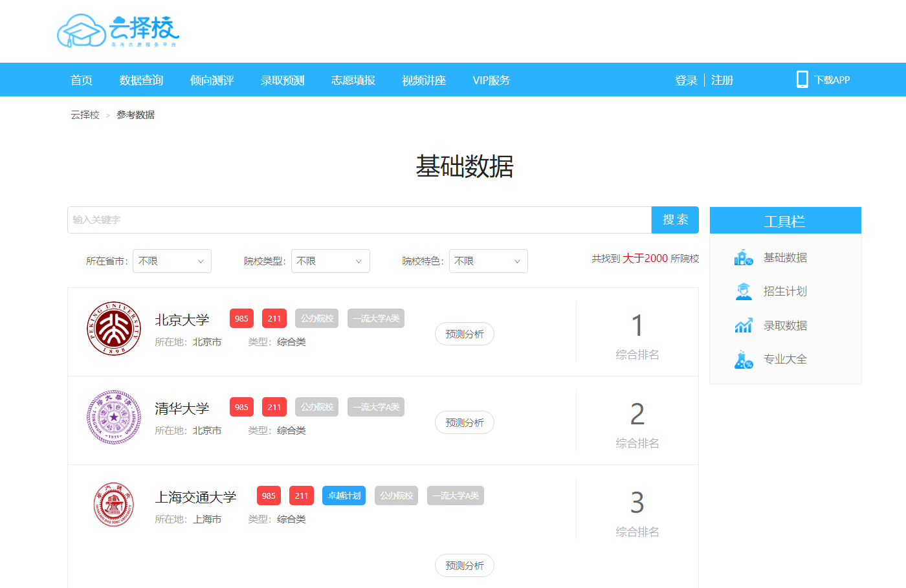Click the 专业大全 flask icon
Viewport: 906px width, 588px height.
click(x=744, y=360)
